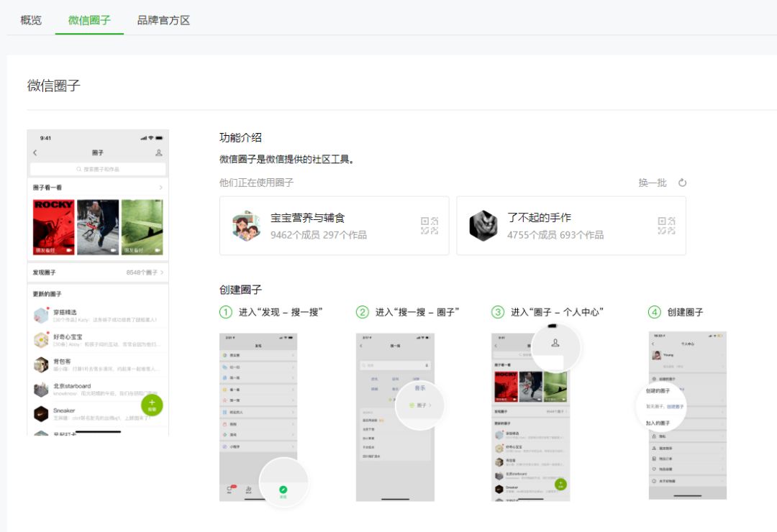Click the refresh arrow icon beside 换一批

(682, 183)
